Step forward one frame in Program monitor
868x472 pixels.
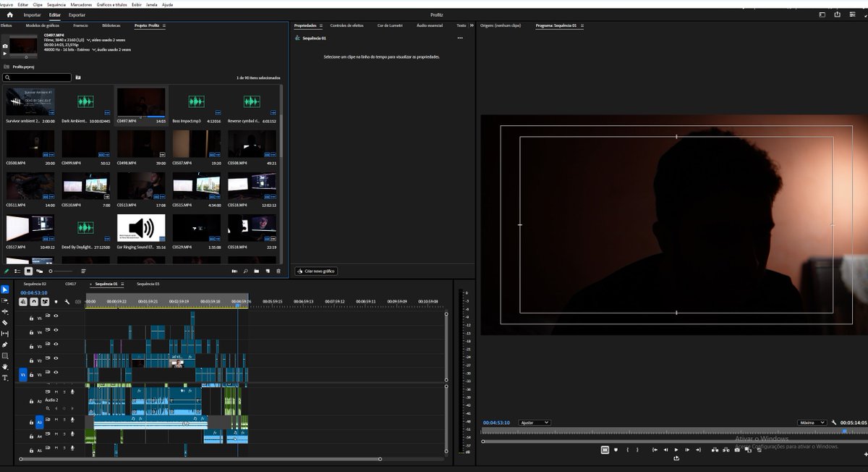point(687,450)
